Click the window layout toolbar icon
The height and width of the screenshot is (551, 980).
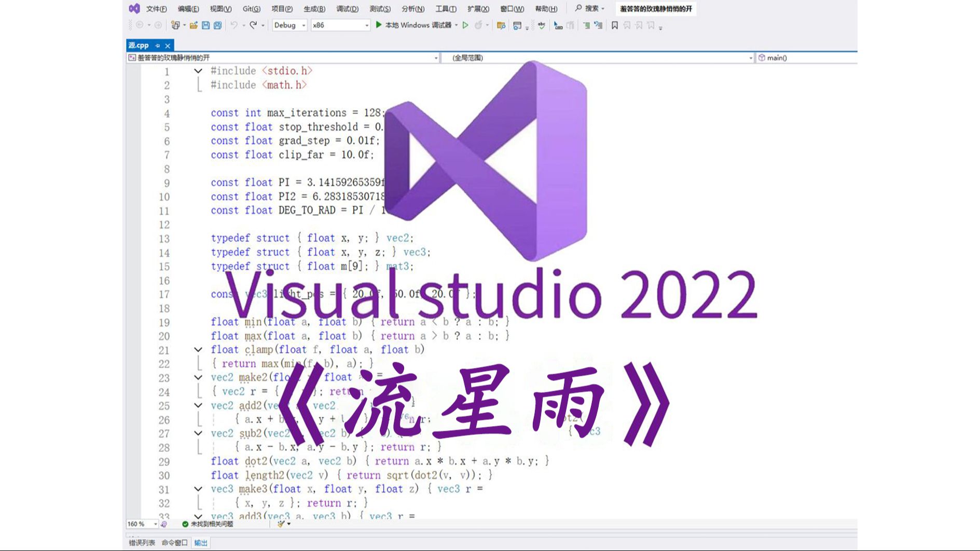[x=517, y=25]
